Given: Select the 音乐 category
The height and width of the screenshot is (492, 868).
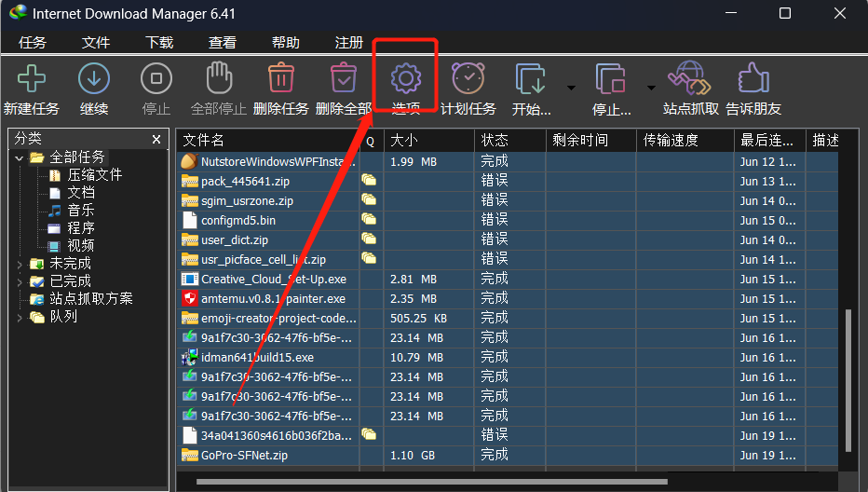Looking at the screenshot, I should [81, 211].
